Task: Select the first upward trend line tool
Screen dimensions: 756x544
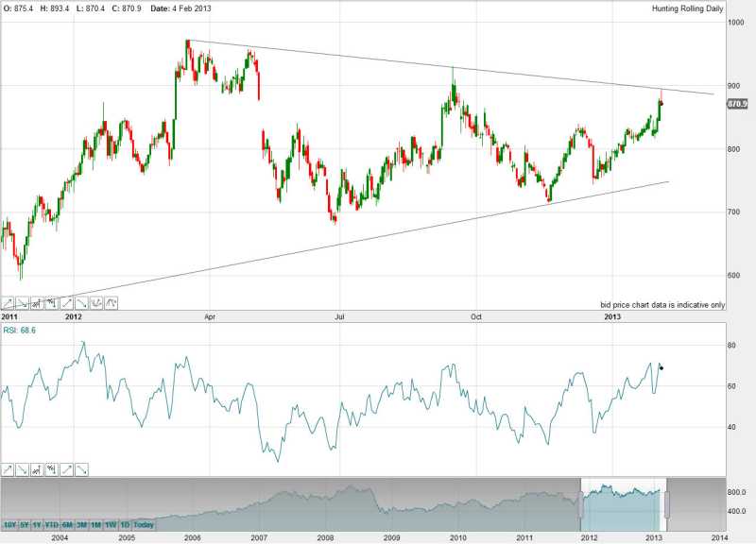Action: tap(8, 303)
